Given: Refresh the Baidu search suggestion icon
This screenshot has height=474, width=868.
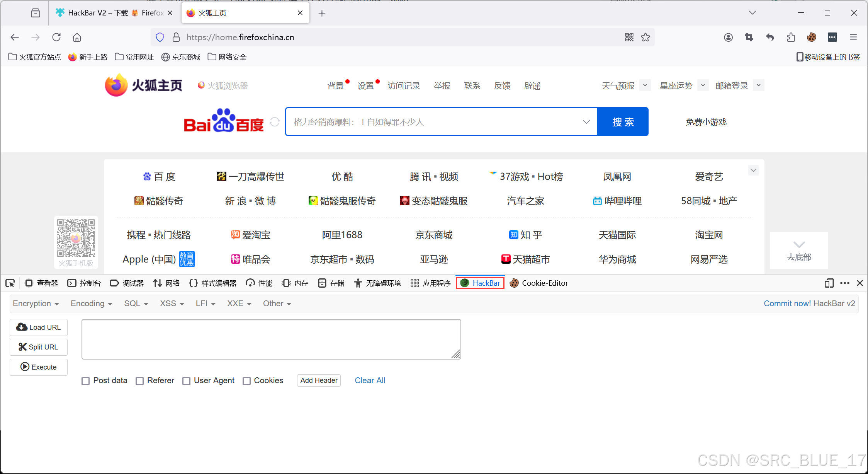Looking at the screenshot, I should point(275,122).
